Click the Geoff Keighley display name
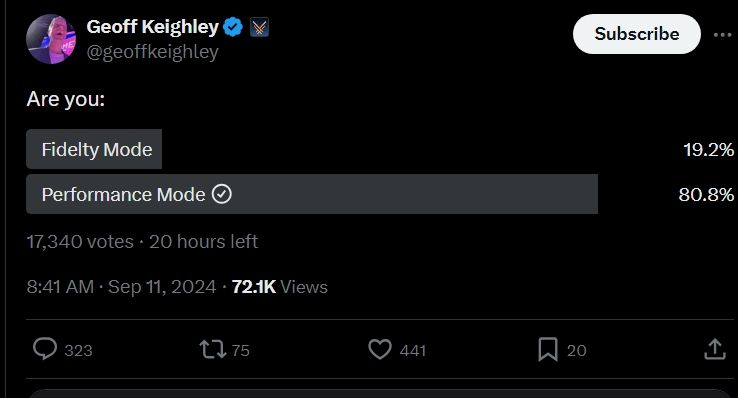 tap(152, 27)
